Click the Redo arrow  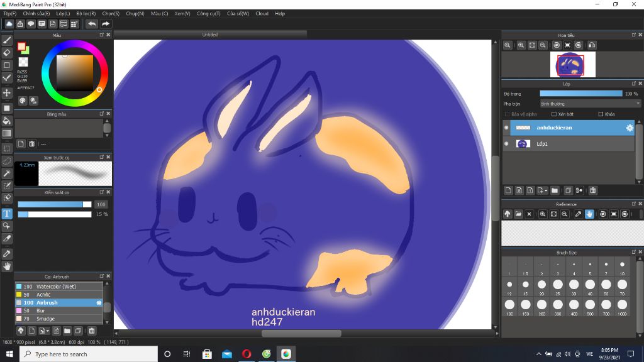[106, 25]
